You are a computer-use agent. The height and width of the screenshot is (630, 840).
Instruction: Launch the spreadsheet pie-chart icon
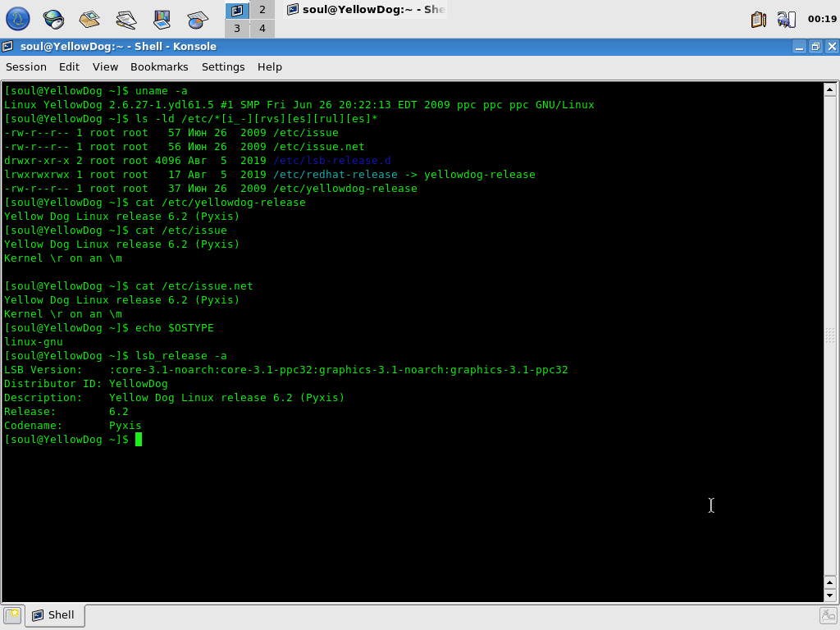(198, 20)
